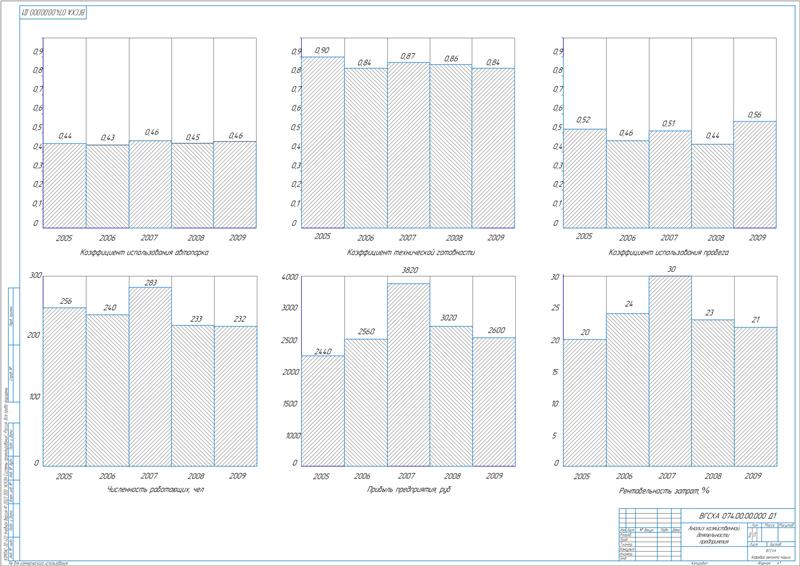Click the bar value label "2560"
This screenshot has height=566, width=800.
366,332
